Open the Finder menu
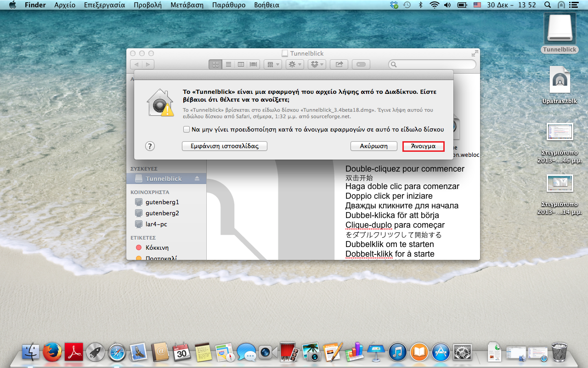The height and width of the screenshot is (368, 588). point(35,5)
